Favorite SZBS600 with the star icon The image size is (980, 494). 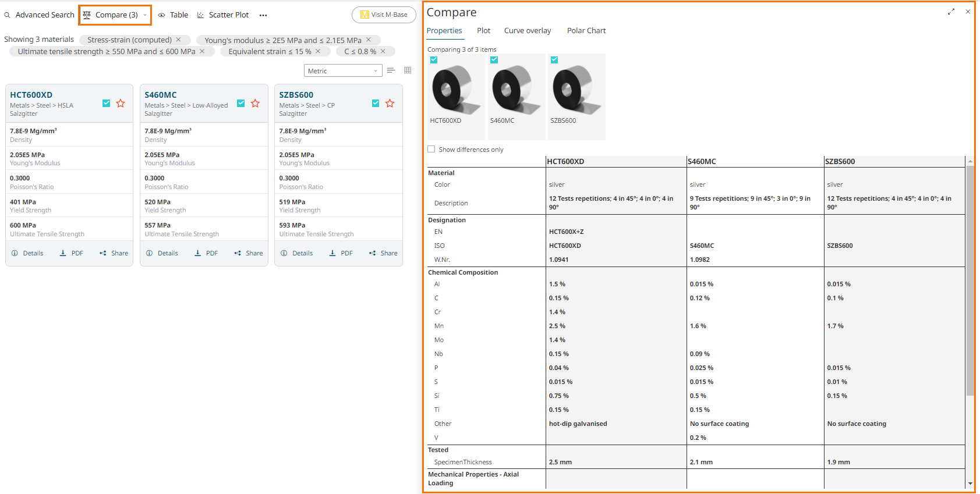[x=390, y=103]
